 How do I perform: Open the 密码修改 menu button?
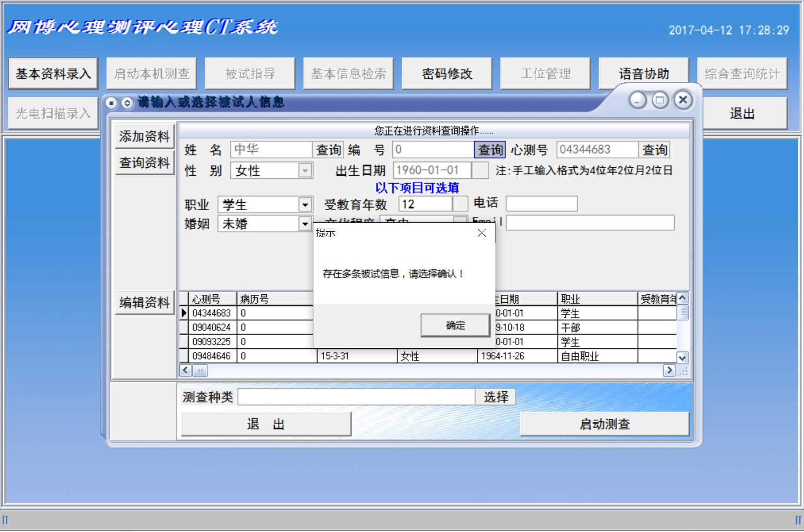point(447,74)
